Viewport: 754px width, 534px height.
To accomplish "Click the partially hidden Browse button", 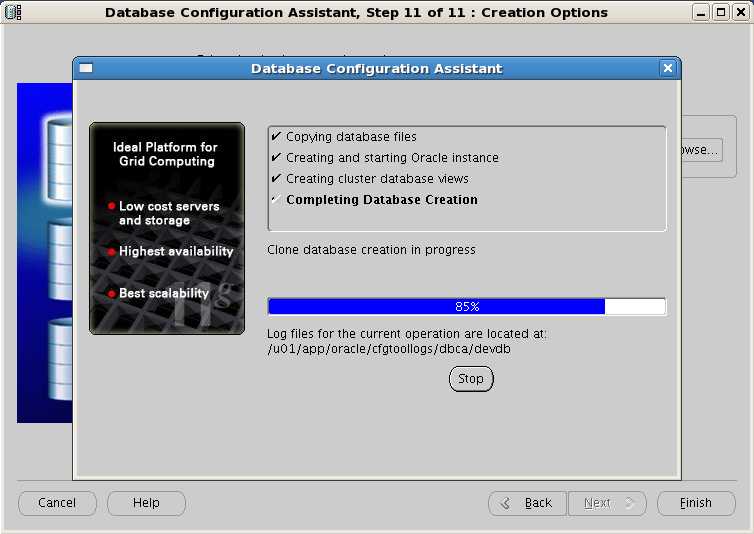I will coord(702,150).
